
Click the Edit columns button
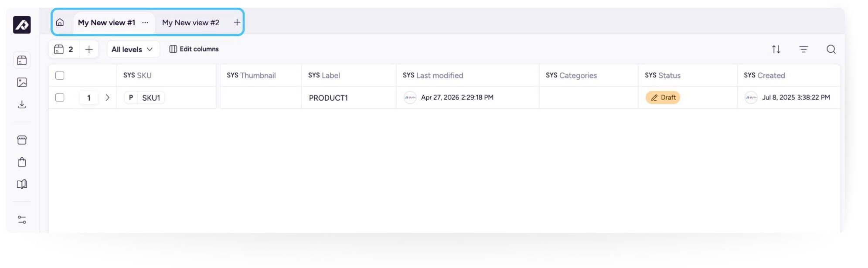click(x=194, y=49)
